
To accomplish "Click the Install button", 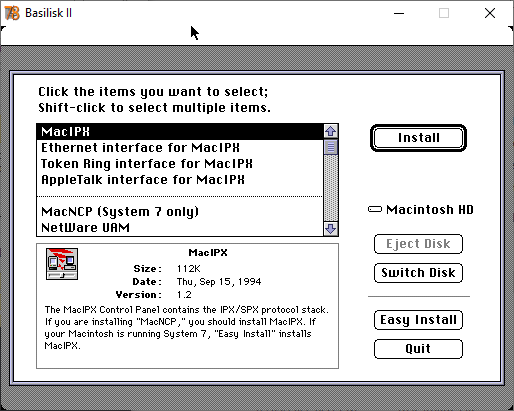I will pos(418,138).
